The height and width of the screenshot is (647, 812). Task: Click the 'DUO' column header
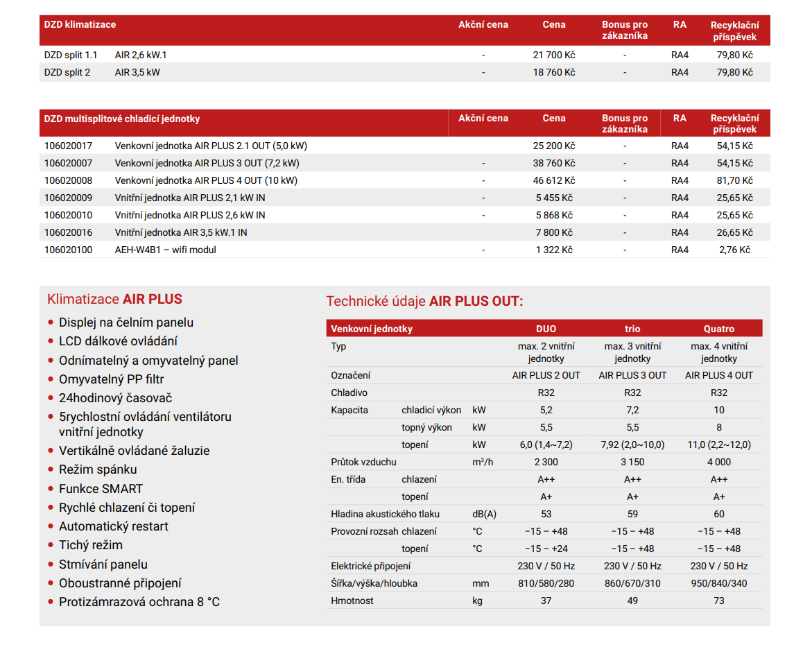coord(546,329)
